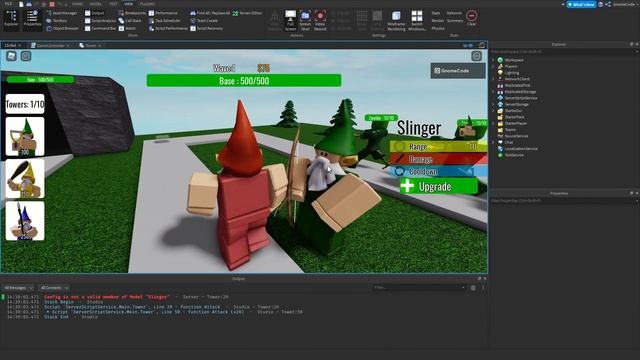Select SoundService in Explorer
The image size is (640, 360).
(x=513, y=136)
